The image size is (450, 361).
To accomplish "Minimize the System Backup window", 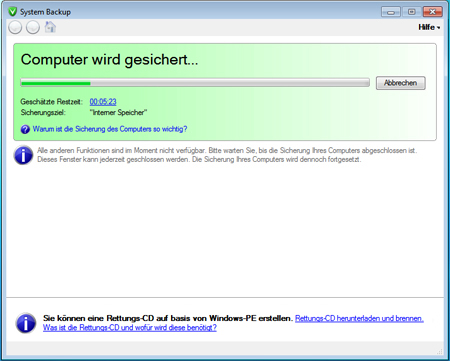I will coord(391,12).
